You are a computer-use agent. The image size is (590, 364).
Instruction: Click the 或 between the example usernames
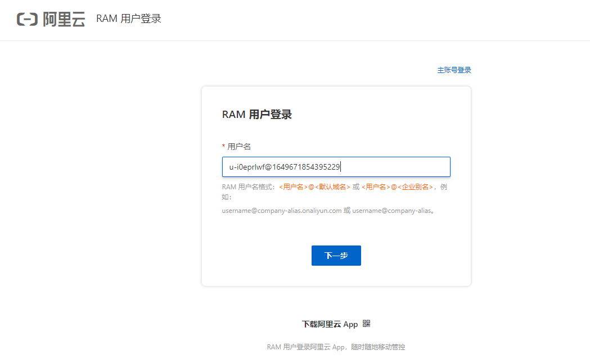[347, 211]
